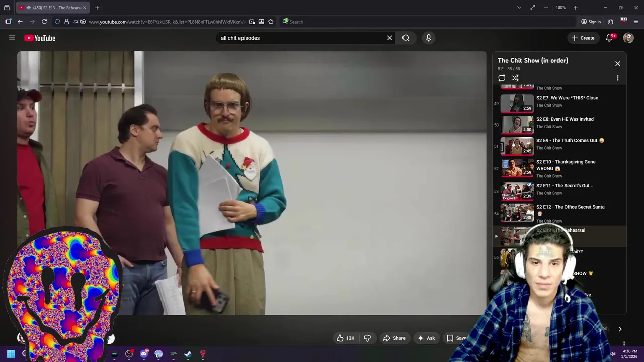Image resolution: width=644 pixels, height=362 pixels.
Task: Open Windows Start menu
Action: [11, 354]
